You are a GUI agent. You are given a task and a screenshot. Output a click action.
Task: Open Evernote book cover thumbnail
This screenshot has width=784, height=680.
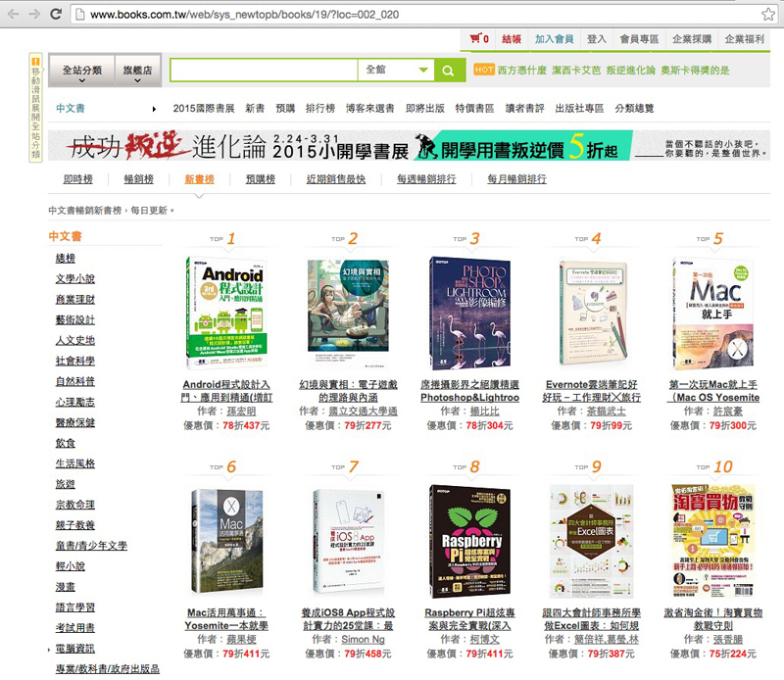pos(592,314)
